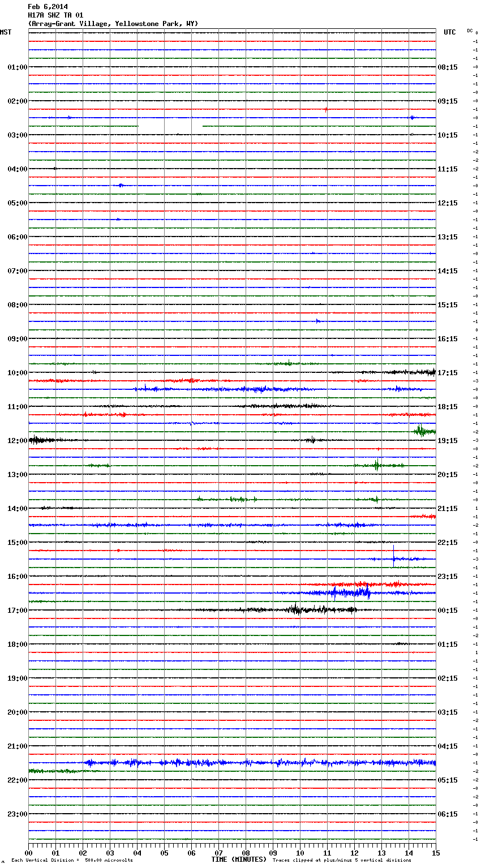
Task: Click the 500.00 microvolts vertical division note
Action: (72, 861)
